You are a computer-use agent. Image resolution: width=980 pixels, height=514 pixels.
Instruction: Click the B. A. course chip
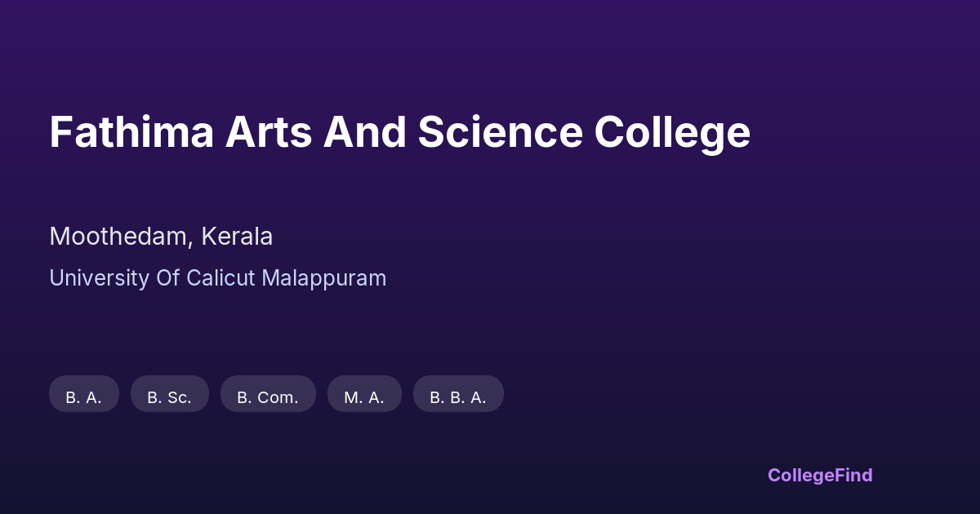point(84,394)
